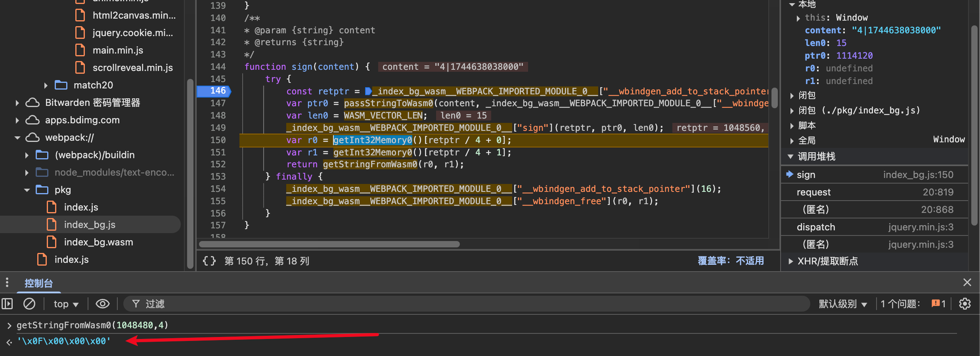The image size is (980, 356).
Task: Click the issues warning flag icon
Action: click(x=936, y=304)
